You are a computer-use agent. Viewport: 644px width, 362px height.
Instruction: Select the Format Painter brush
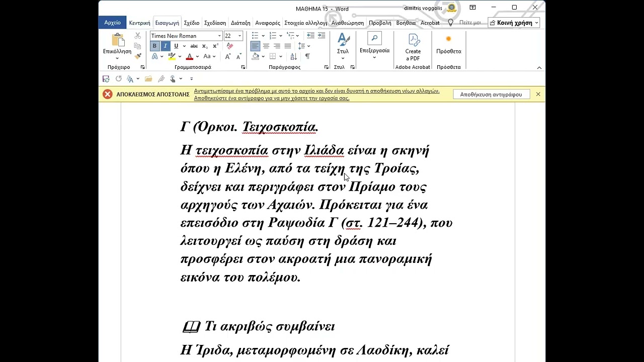tap(138, 56)
